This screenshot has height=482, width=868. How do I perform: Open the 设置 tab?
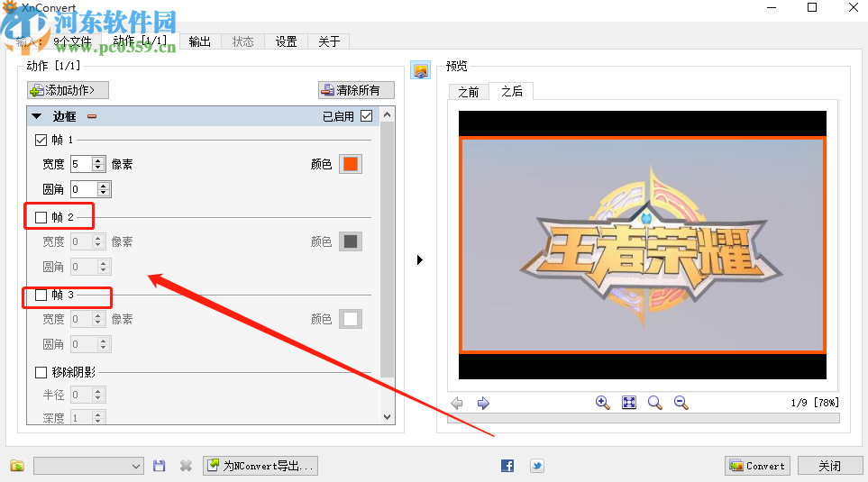[287, 41]
